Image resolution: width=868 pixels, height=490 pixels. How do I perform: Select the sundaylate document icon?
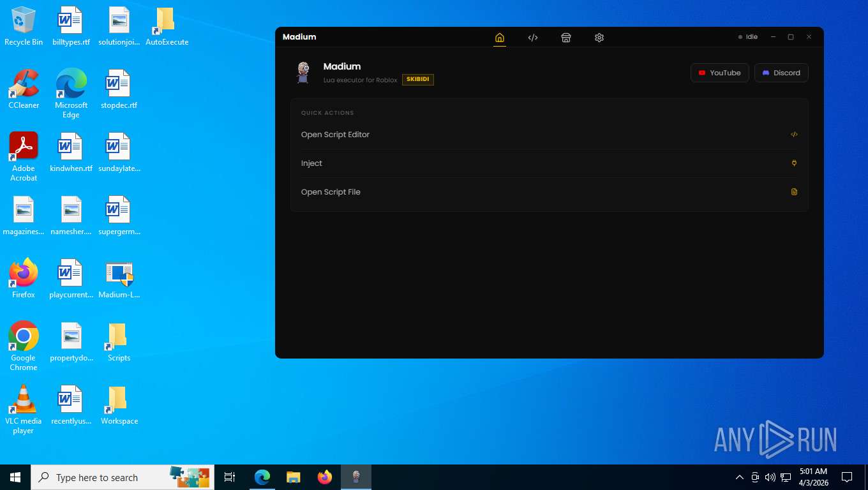119,152
